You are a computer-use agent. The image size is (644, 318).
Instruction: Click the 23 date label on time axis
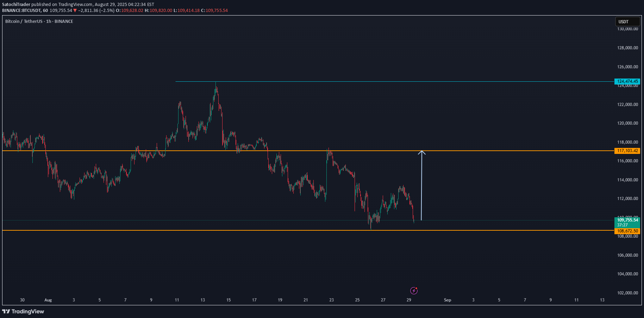click(x=331, y=300)
